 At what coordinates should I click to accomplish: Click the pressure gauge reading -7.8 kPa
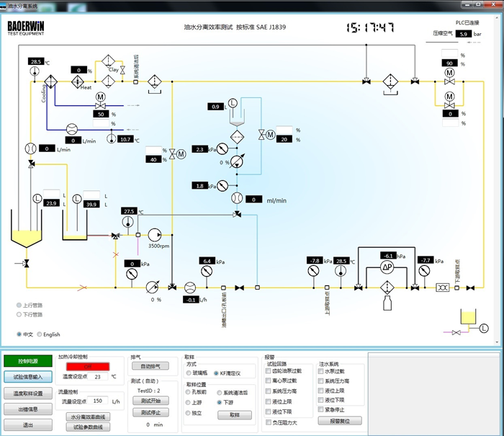pyautogui.click(x=313, y=271)
